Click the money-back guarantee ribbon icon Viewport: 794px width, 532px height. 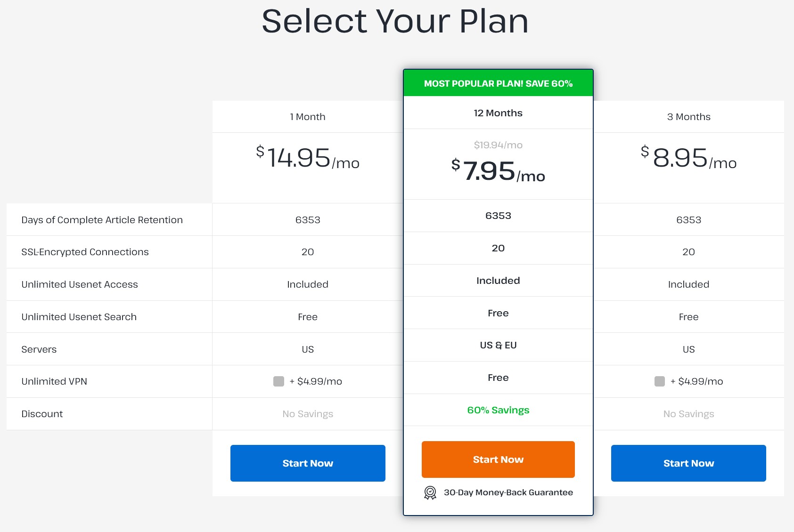[x=430, y=492]
